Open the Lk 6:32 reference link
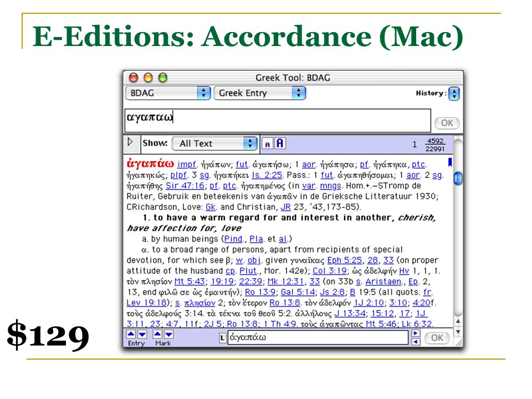532x399 pixels. [417, 324]
